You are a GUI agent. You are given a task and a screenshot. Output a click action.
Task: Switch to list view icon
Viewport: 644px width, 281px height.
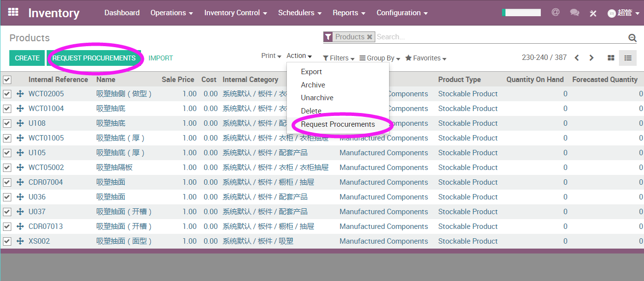tap(628, 58)
